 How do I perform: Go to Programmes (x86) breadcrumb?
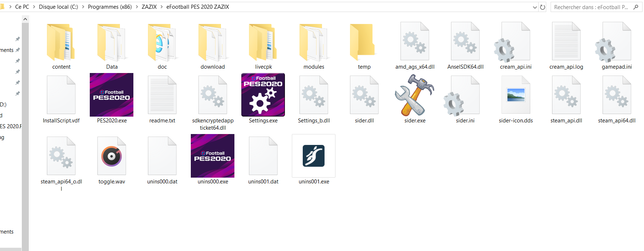pos(110,7)
